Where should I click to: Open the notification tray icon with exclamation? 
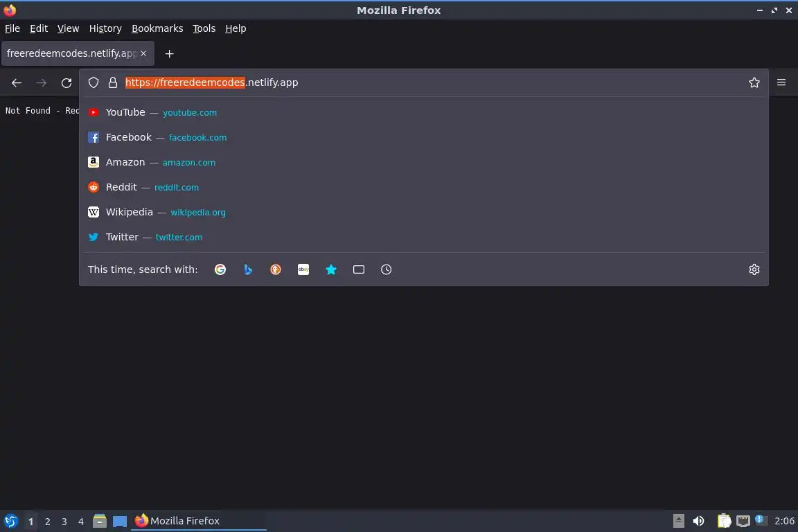coord(760,520)
